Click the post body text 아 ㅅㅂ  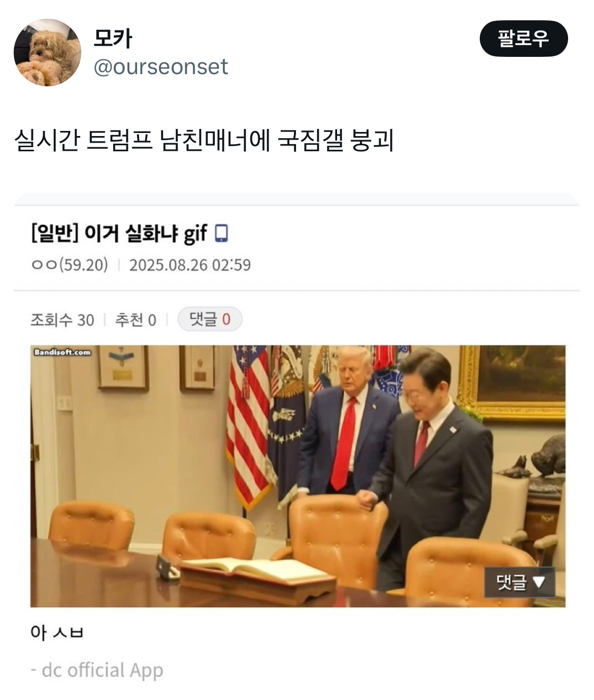[x=56, y=632]
